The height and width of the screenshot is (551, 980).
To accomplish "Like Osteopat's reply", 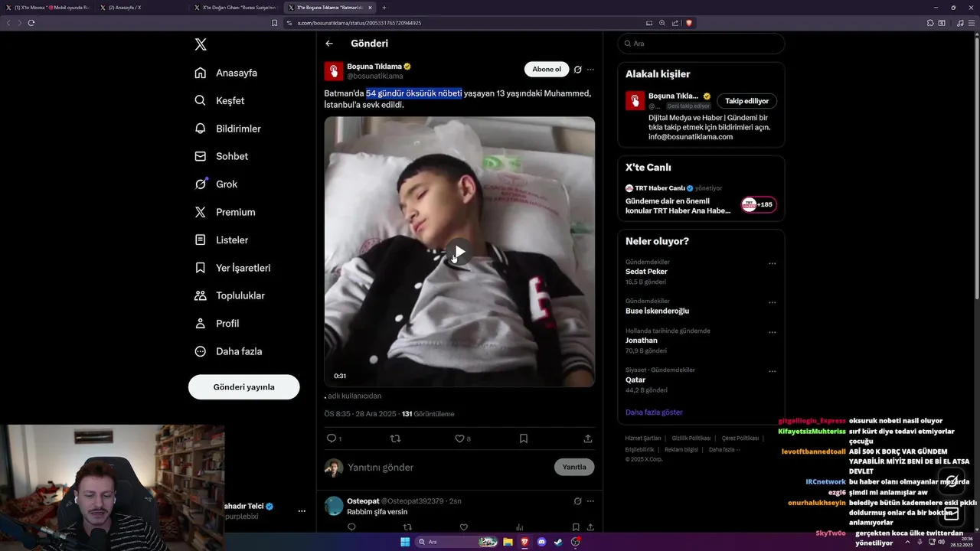I will tap(463, 527).
